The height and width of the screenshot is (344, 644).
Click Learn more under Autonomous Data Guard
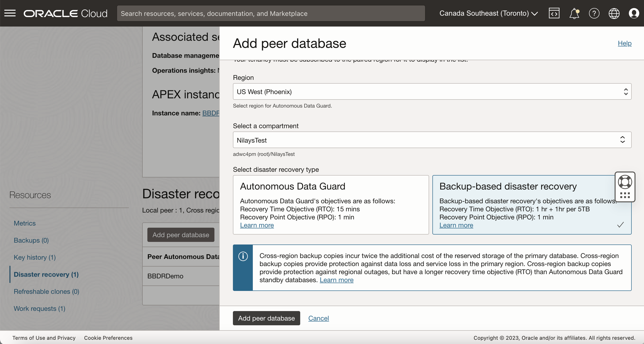pos(257,225)
